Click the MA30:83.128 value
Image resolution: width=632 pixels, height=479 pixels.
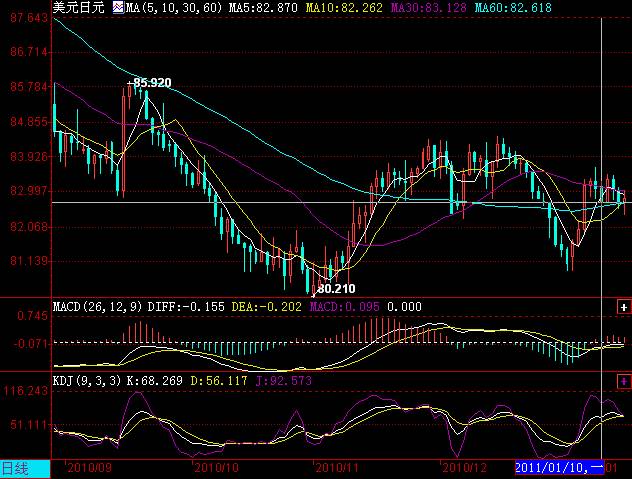(x=428, y=8)
